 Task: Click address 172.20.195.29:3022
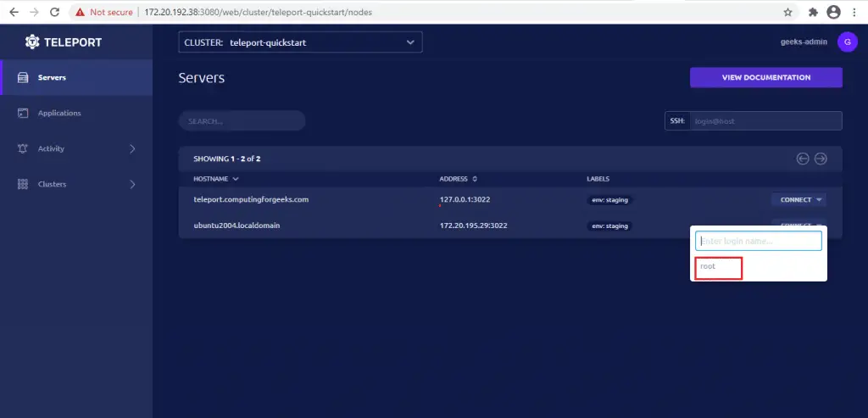tap(473, 226)
